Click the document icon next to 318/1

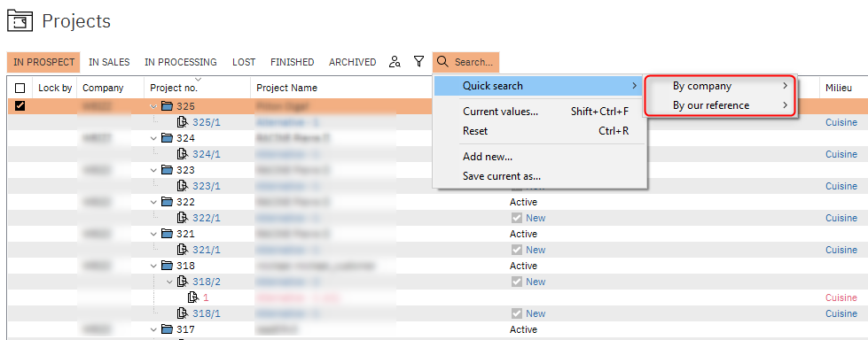tap(182, 313)
